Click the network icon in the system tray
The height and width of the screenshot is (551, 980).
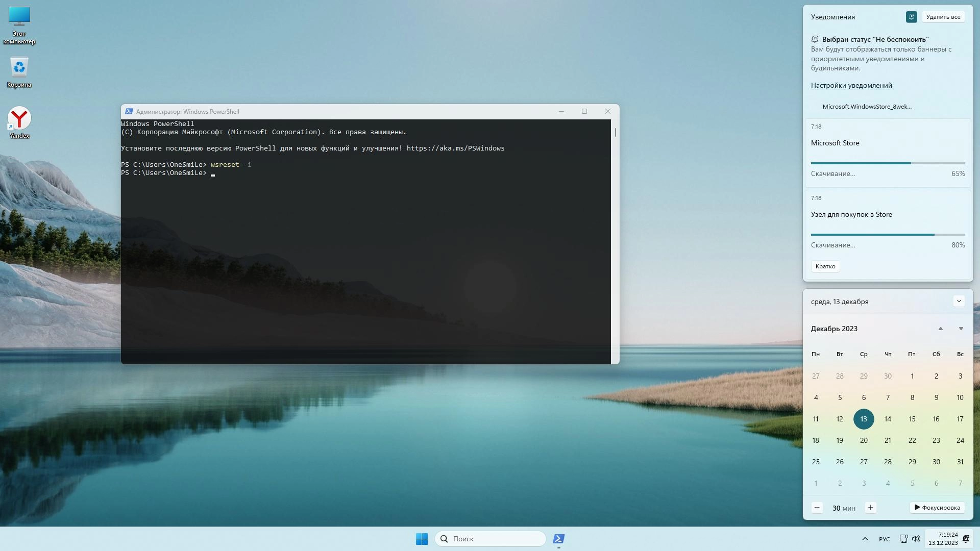coord(903,539)
